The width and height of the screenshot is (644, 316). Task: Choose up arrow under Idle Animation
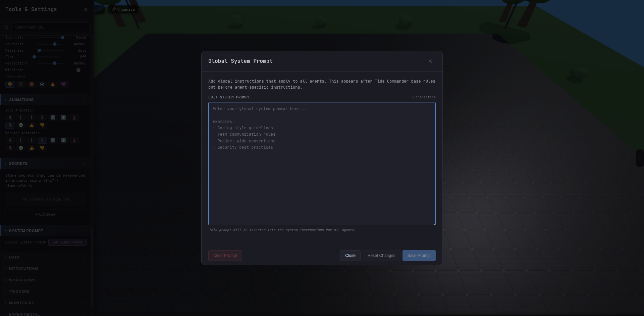pos(53,118)
